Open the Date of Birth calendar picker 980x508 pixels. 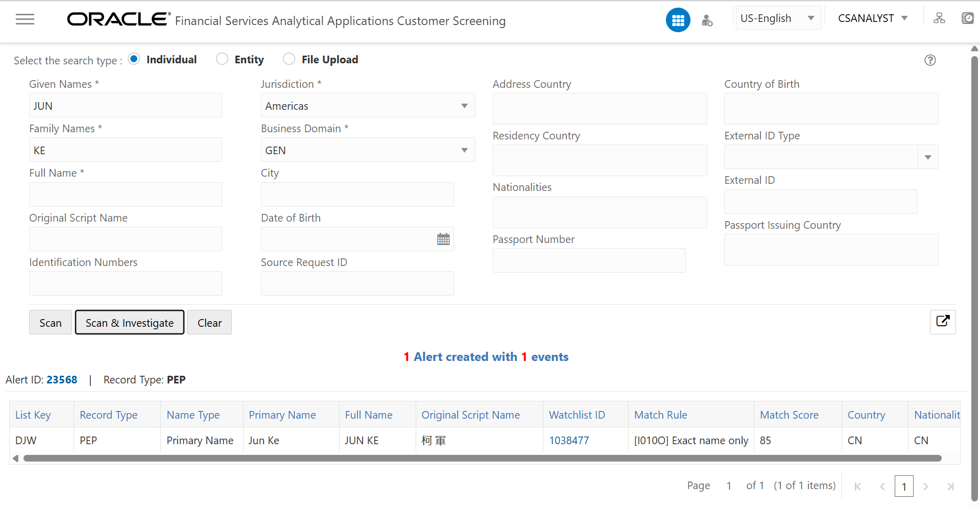(442, 238)
